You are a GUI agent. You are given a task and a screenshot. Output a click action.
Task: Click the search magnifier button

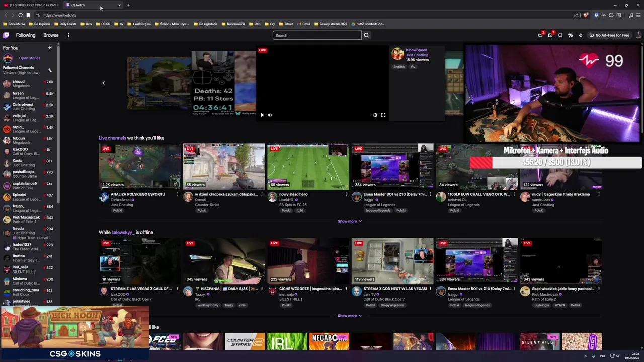366,35
